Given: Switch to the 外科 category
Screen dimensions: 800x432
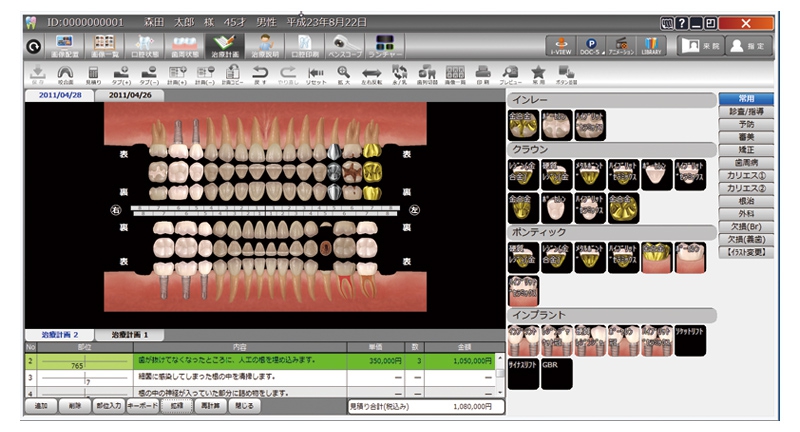Looking at the screenshot, I should coord(745,212).
